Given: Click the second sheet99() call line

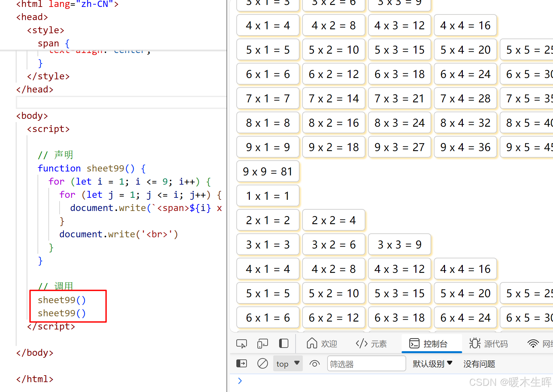Looking at the screenshot, I should 62,313.
